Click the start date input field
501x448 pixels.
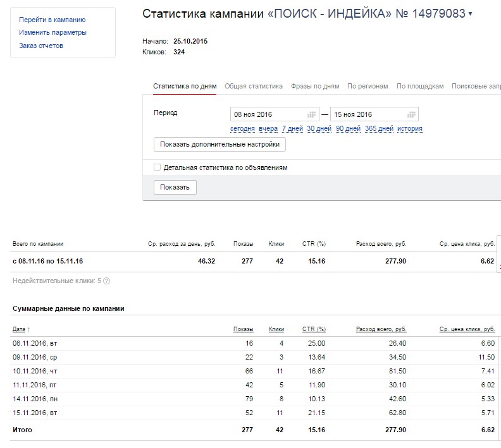(268, 114)
